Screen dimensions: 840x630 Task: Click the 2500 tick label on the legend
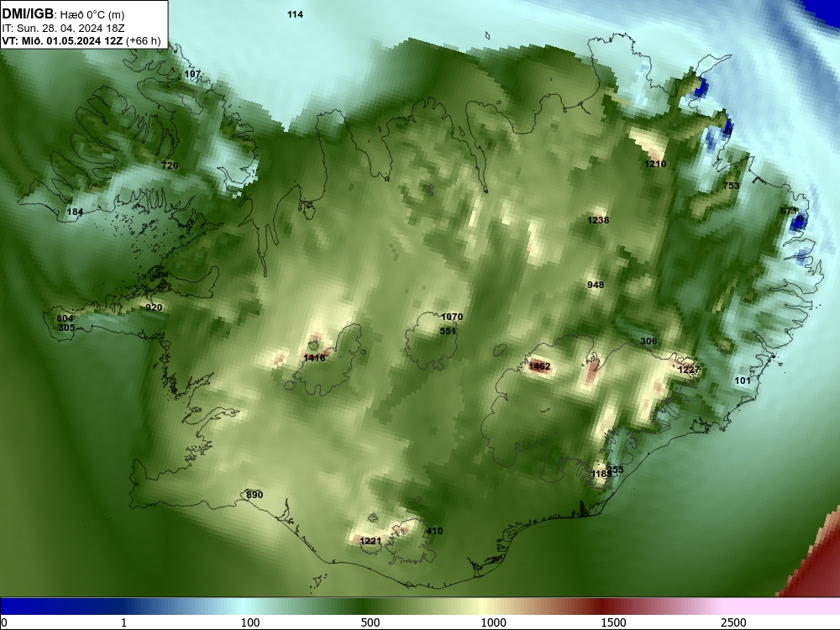tap(733, 622)
